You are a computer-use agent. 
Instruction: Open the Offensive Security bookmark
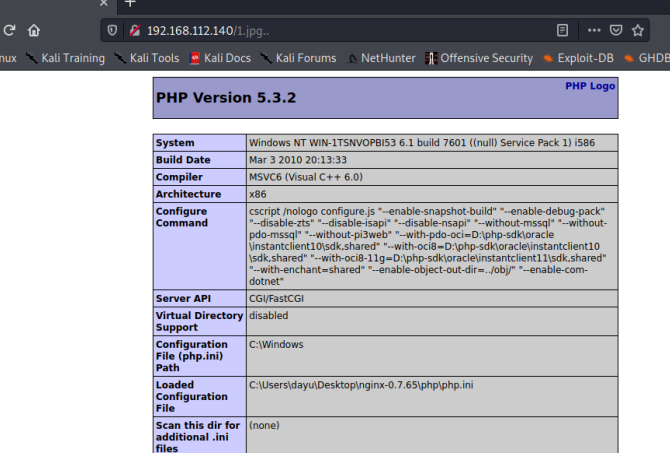tap(479, 58)
